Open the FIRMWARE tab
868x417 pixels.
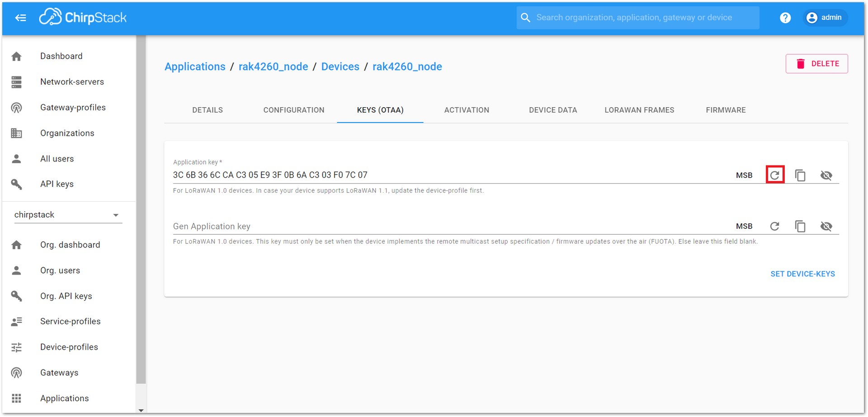tap(726, 110)
